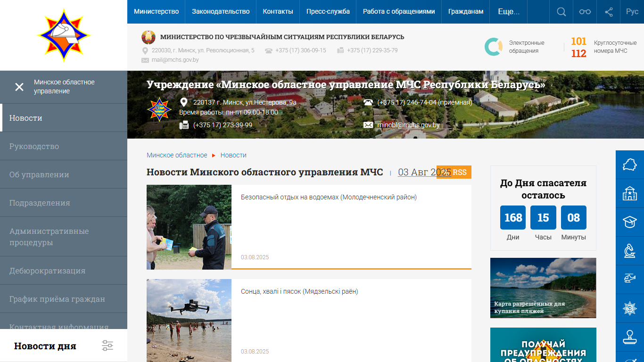The image size is (644, 362).
Task: Click the address 220137 г. Минск, ул.Нестерова, 9а
Action: [245, 102]
